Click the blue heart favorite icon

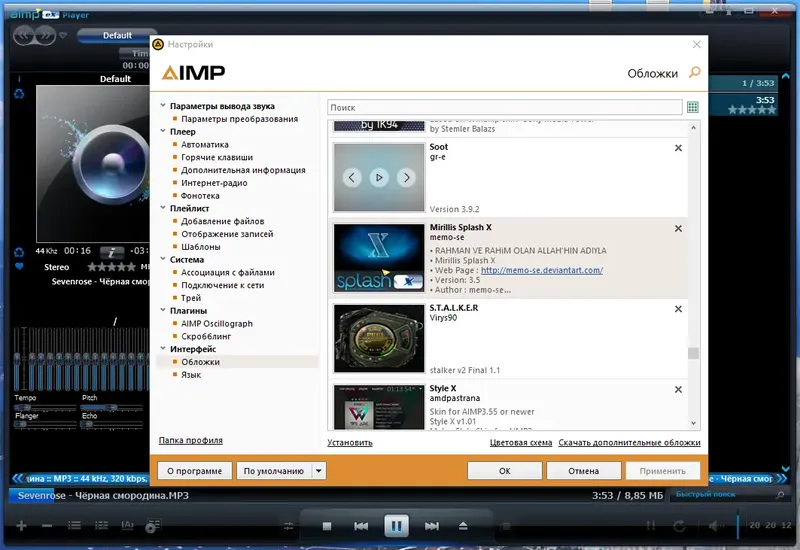click(x=19, y=266)
